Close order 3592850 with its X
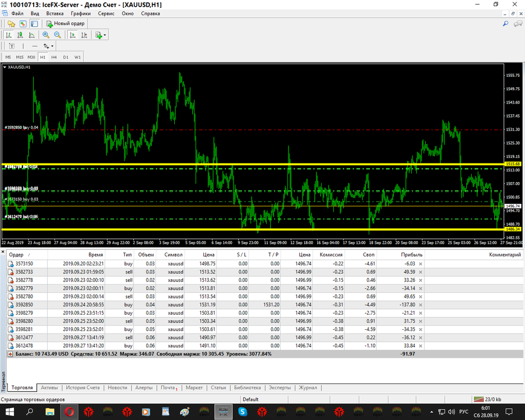This screenshot has height=420, width=525. pos(421,305)
